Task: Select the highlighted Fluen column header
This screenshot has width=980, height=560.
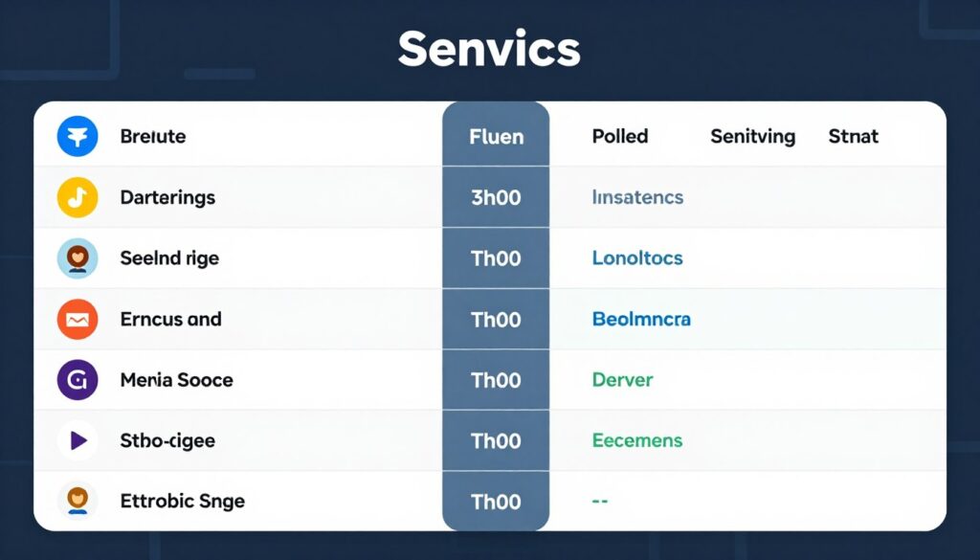Action: point(497,136)
